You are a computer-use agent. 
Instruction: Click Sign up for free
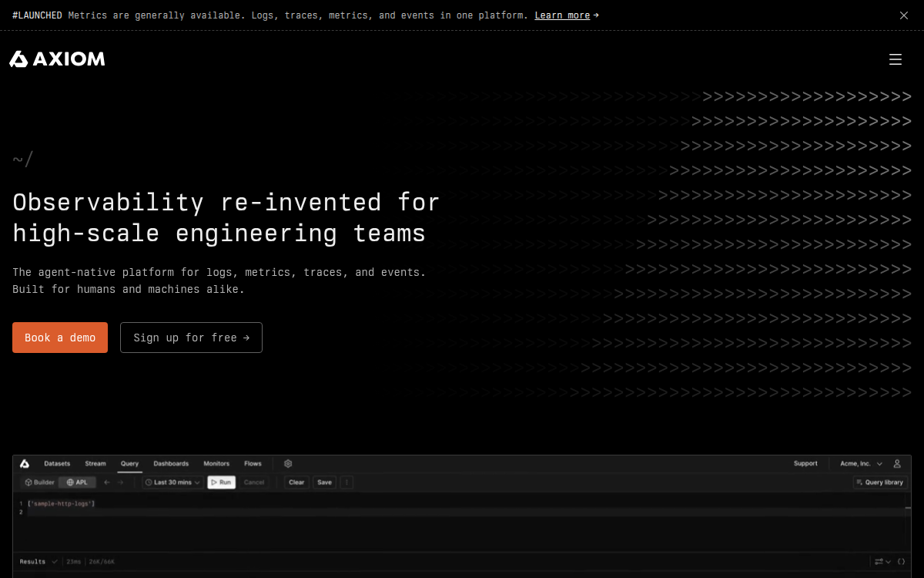pos(191,338)
